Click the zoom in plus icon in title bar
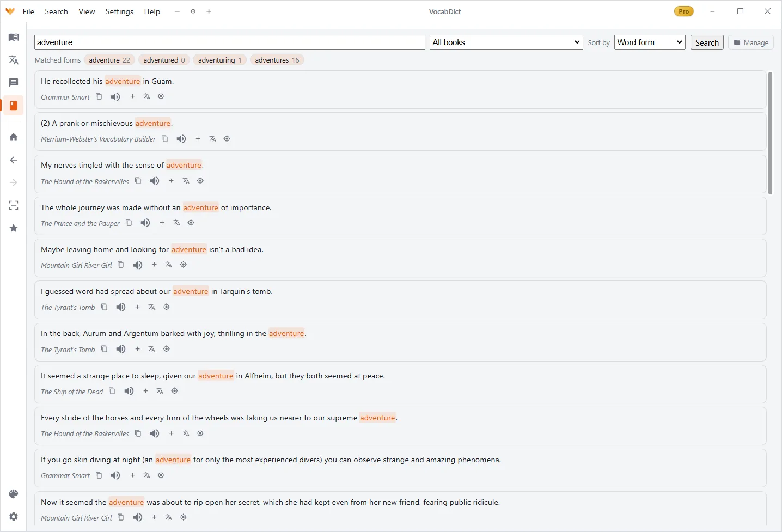782x532 pixels. pyautogui.click(x=209, y=11)
